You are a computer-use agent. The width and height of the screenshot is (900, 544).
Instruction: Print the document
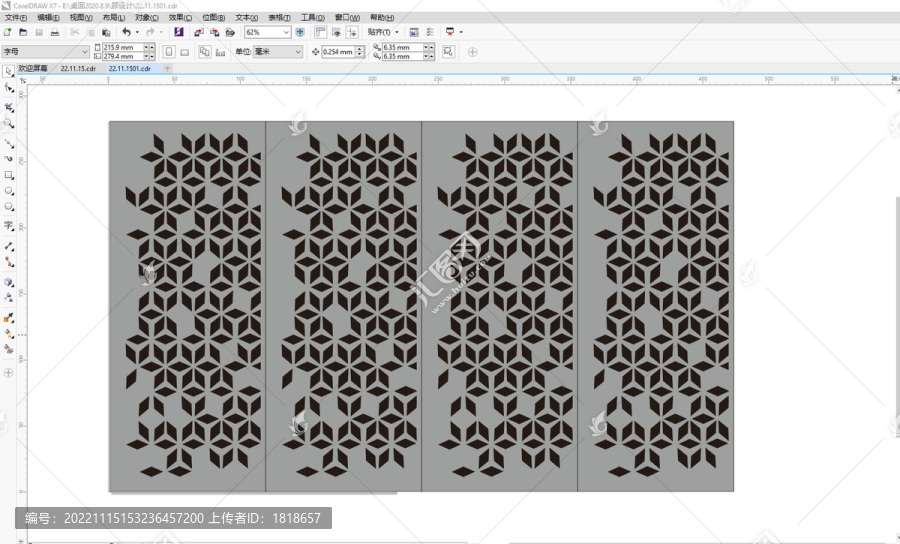(55, 32)
